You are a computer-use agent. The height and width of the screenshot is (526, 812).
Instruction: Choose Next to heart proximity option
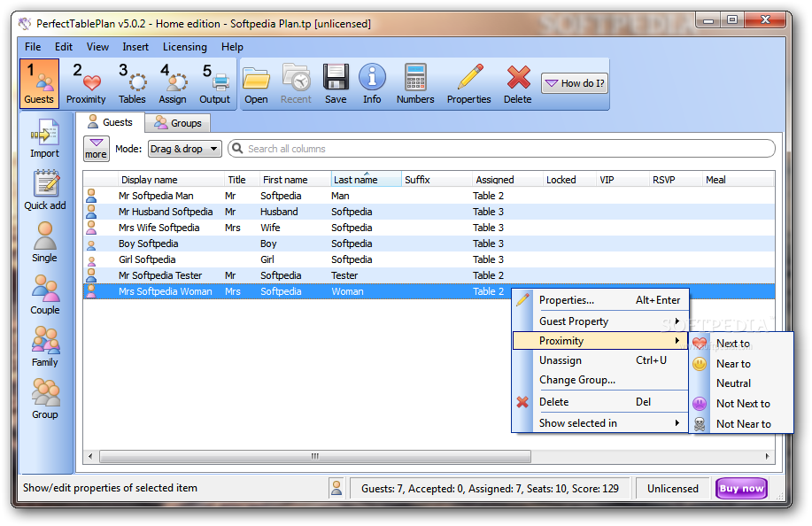point(743,344)
